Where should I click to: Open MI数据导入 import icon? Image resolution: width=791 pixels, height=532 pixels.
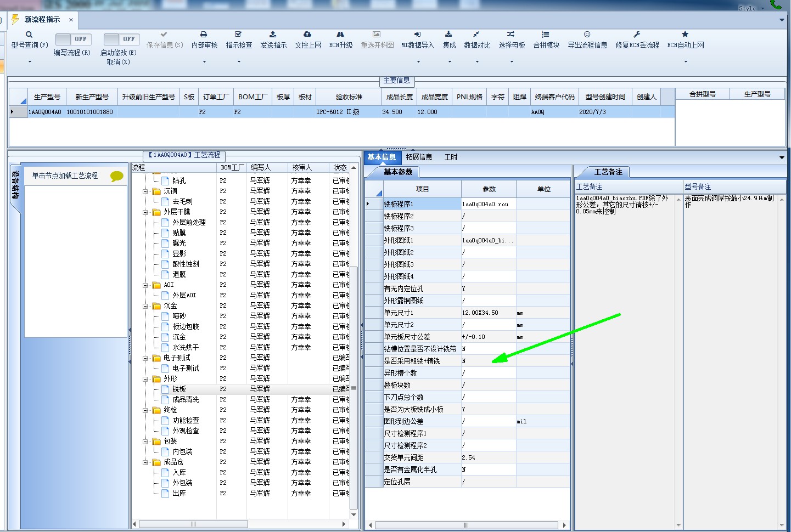click(417, 35)
